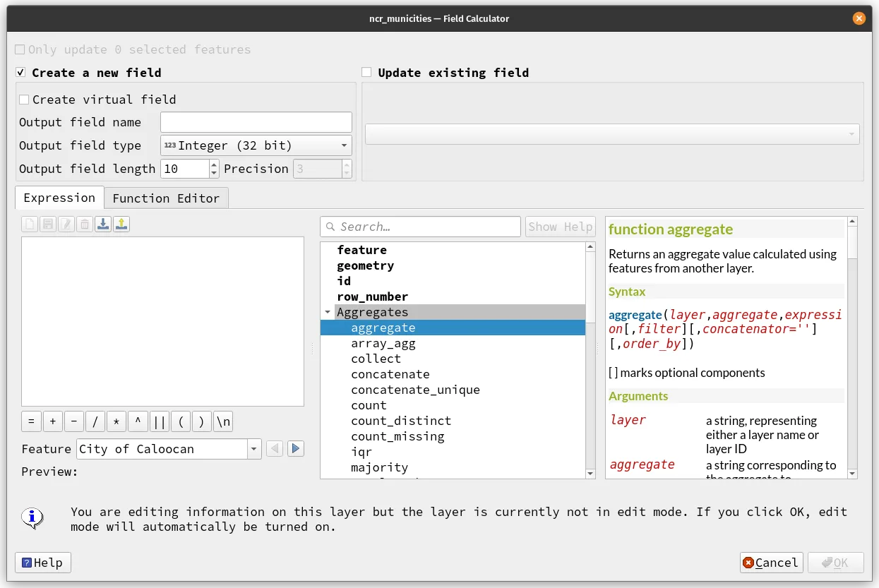Open the Feature combo box
This screenshot has height=588, width=879.
point(253,448)
